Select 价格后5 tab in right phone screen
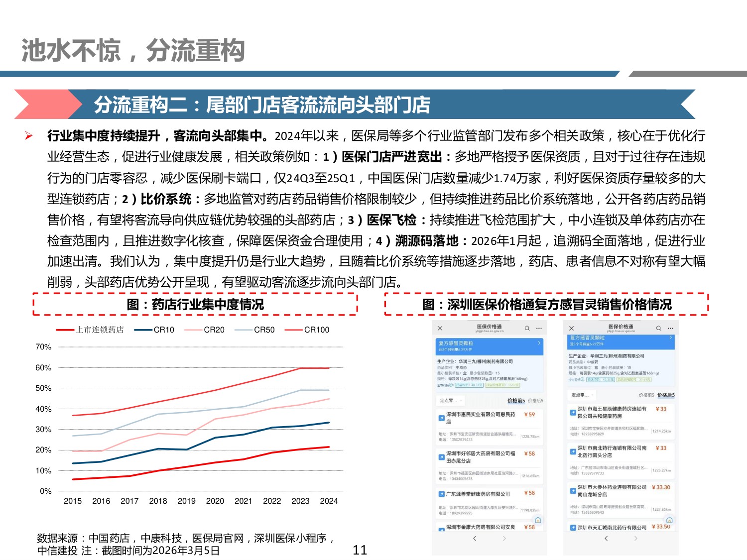This screenshot has width=747, height=560. tap(666, 395)
